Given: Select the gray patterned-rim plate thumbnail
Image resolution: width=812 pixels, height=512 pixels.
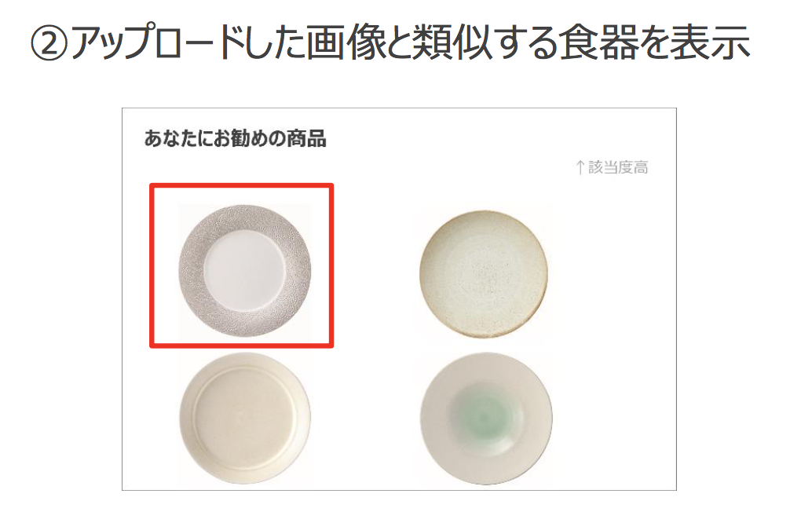Looking at the screenshot, I should pos(244,271).
